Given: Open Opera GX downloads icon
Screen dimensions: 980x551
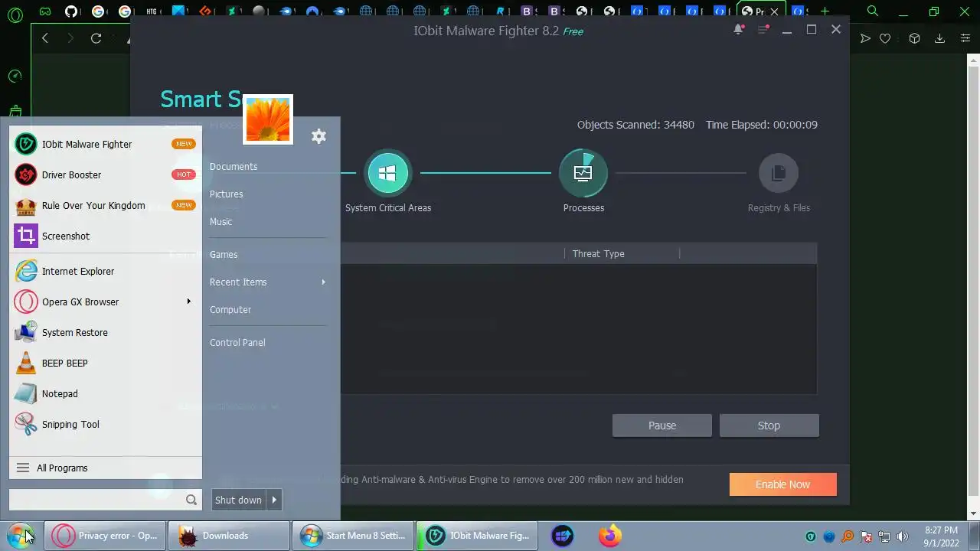Looking at the screenshot, I should tap(939, 38).
